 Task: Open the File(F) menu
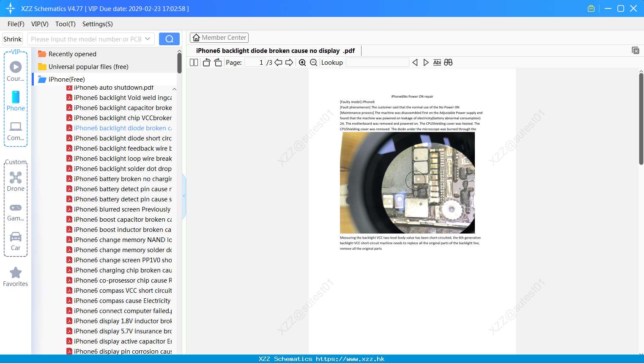[x=16, y=24]
